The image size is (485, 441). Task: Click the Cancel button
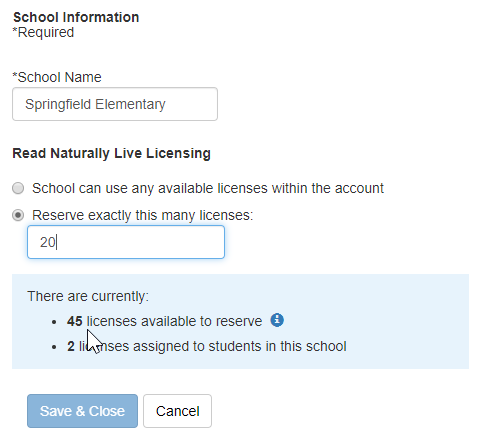tap(177, 411)
